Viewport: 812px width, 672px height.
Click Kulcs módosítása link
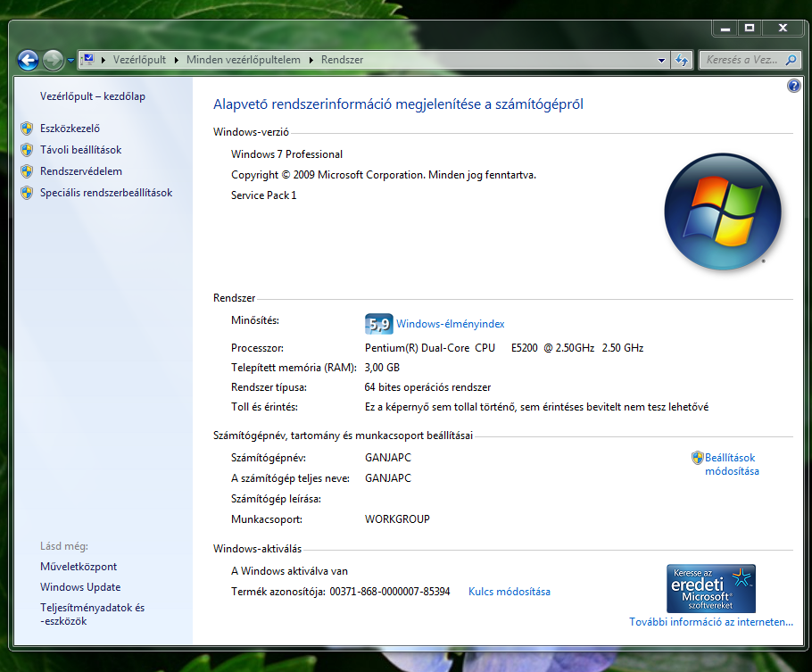(x=509, y=592)
